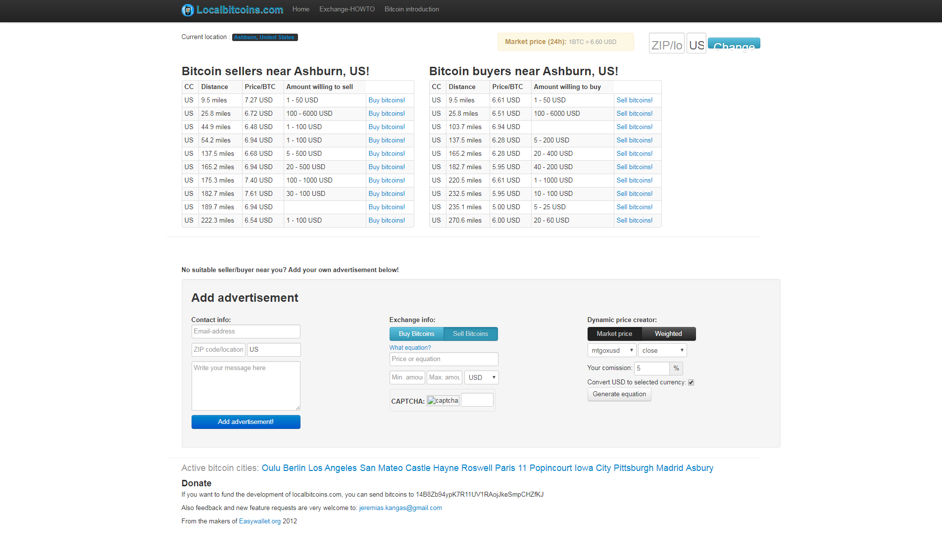Switch to Weighted price mode

point(668,334)
